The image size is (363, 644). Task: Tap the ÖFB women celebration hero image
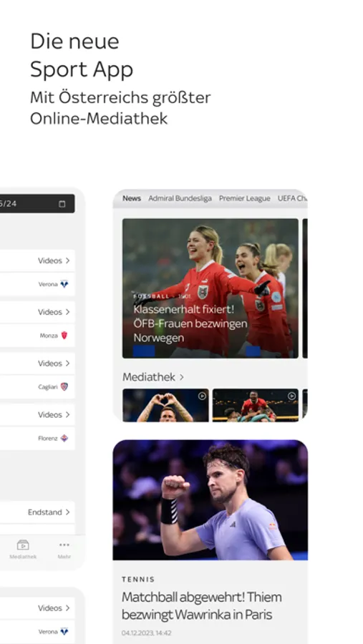[210, 288]
